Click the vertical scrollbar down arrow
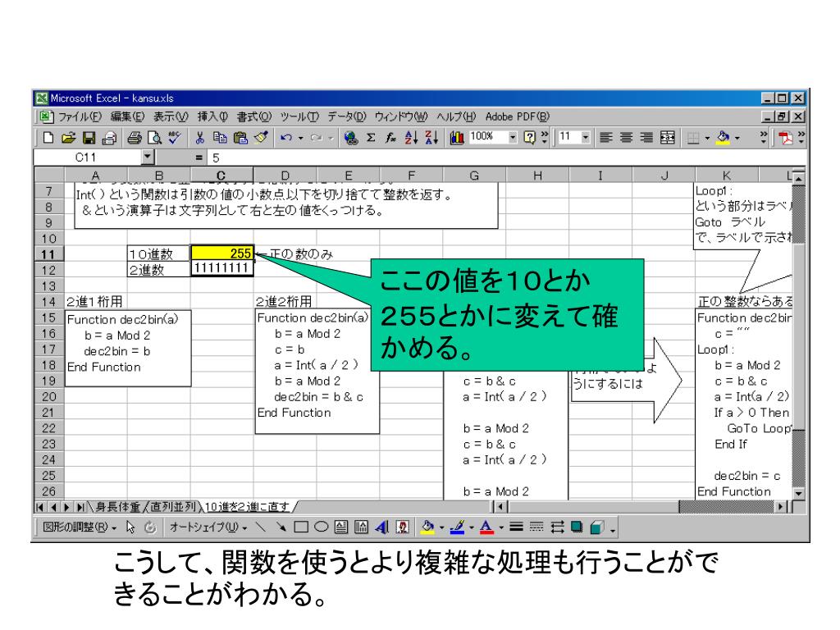 (799, 493)
